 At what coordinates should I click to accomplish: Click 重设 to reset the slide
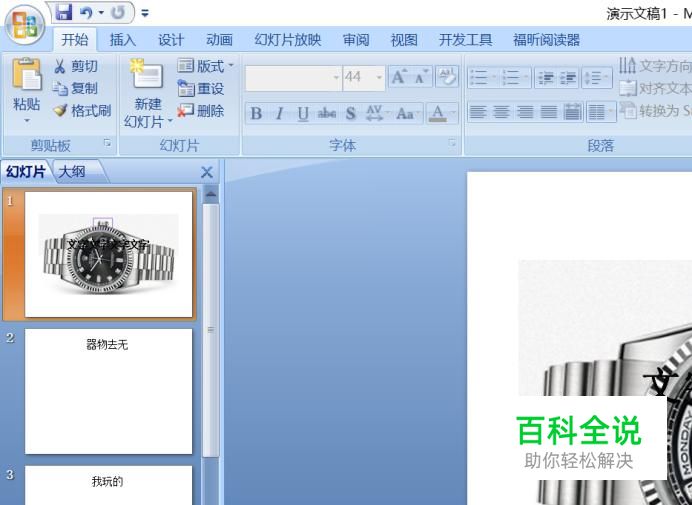pyautogui.click(x=201, y=88)
